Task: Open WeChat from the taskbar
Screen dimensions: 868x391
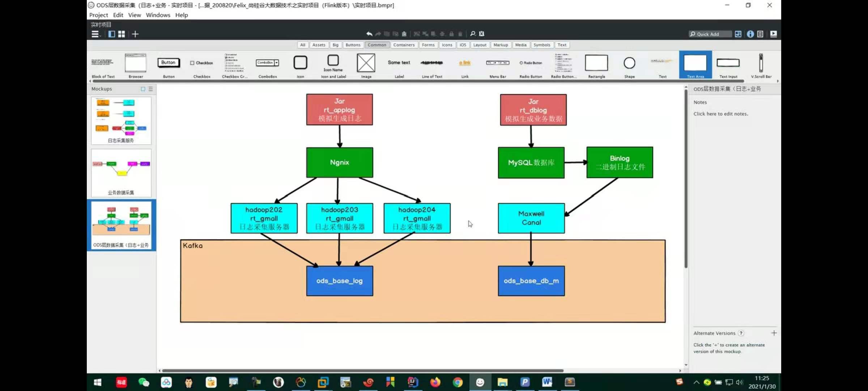Action: pyautogui.click(x=144, y=382)
